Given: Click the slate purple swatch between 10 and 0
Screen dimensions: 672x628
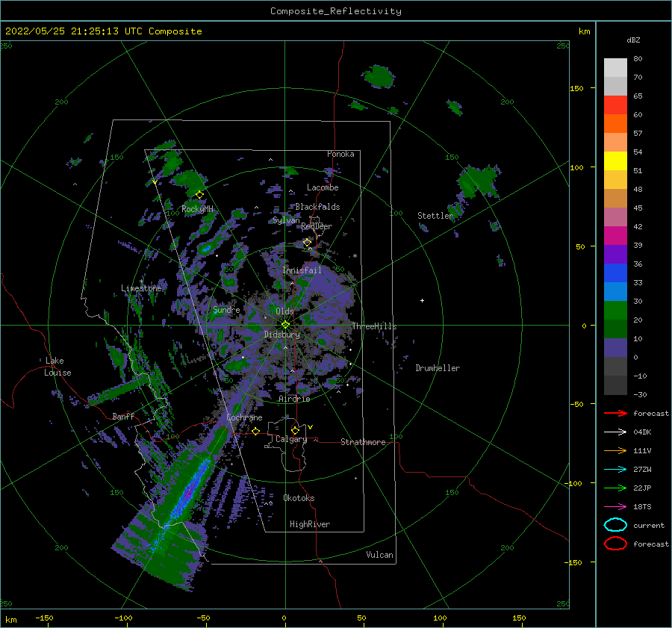Looking at the screenshot, I should tap(615, 348).
